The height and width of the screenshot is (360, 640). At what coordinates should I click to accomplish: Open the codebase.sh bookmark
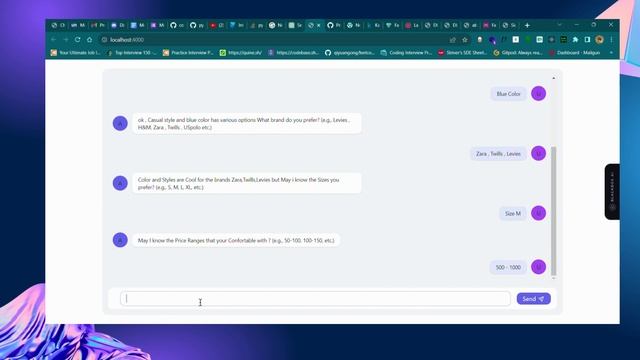[293, 53]
